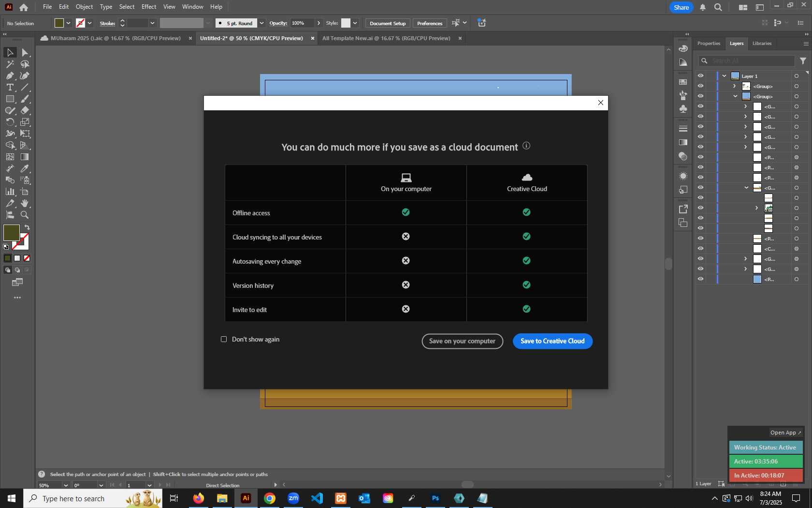Open Edit Toolbar three dots
The width and height of the screenshot is (812, 508).
(x=17, y=298)
